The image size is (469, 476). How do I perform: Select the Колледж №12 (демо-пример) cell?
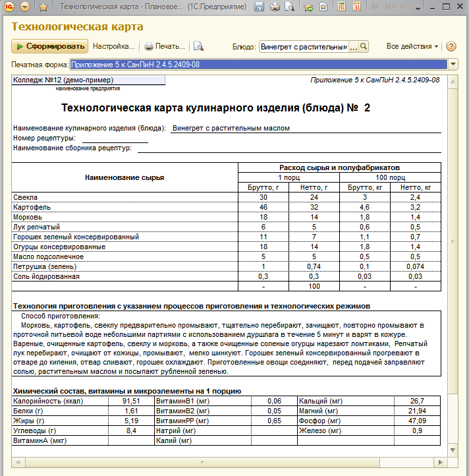point(88,80)
